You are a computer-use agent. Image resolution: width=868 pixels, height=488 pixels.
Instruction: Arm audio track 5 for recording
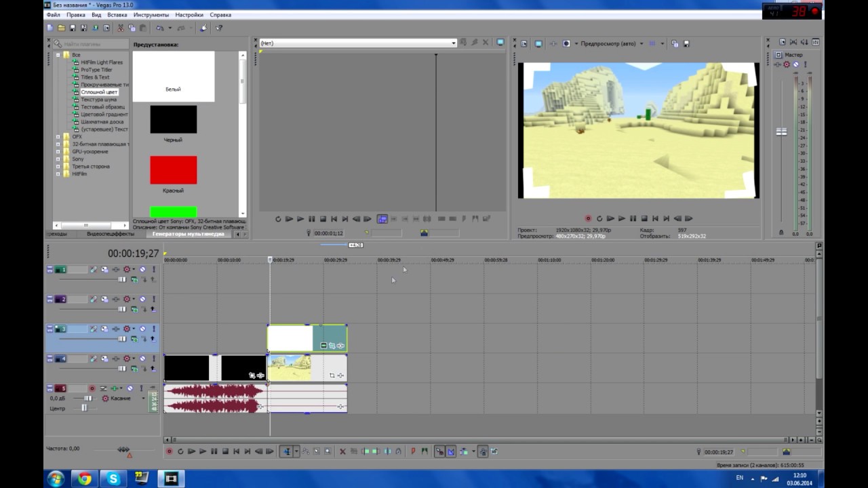(92, 388)
